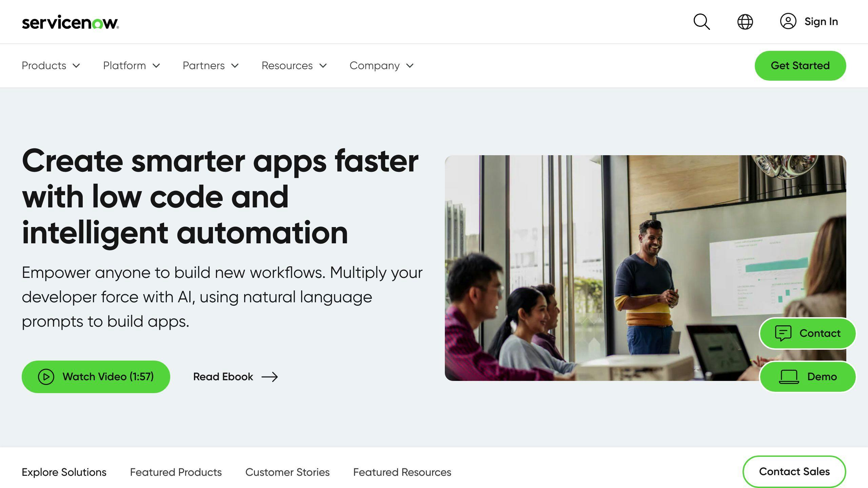Click the Contact chat icon
The width and height of the screenshot is (868, 488).
(x=782, y=333)
